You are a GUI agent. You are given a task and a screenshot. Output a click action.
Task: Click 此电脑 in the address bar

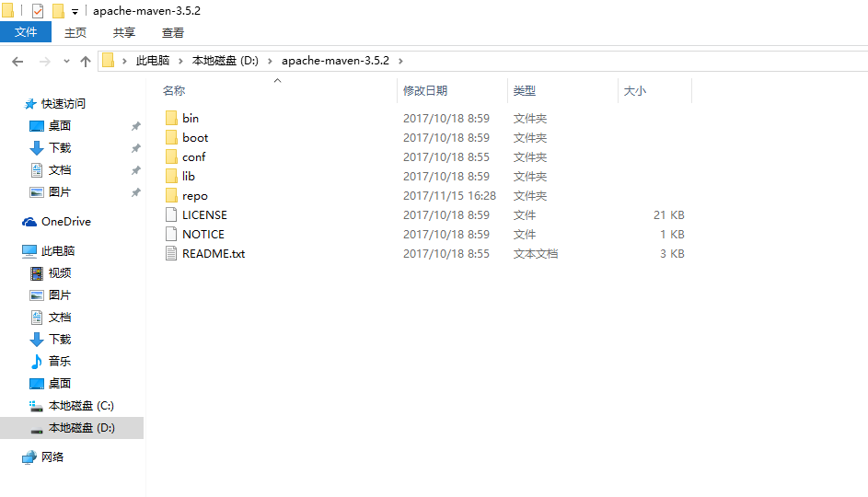point(152,61)
